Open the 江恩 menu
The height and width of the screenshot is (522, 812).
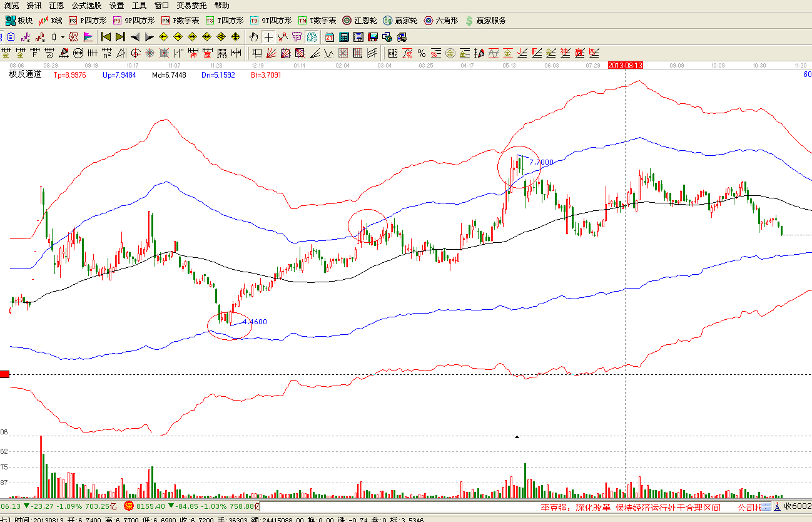56,6
